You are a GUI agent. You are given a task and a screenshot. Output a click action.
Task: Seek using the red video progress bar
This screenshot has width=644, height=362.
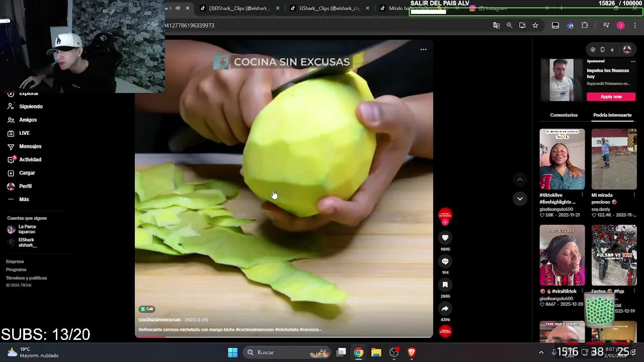coord(284,336)
